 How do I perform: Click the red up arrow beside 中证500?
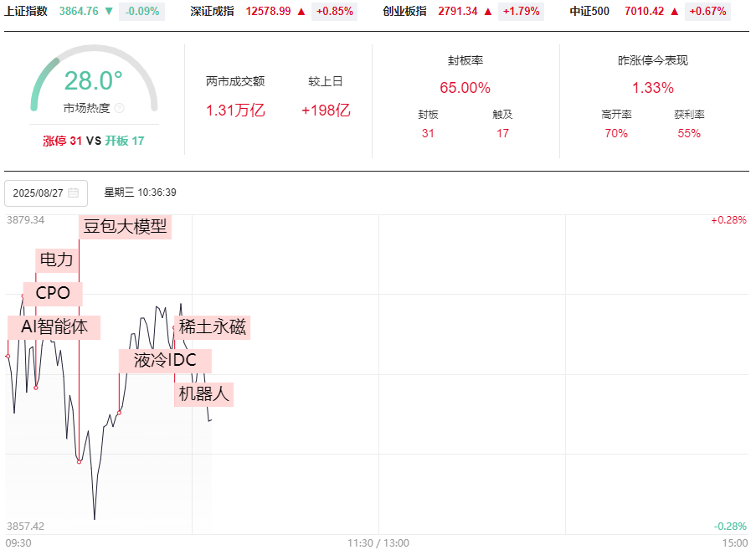[674, 12]
